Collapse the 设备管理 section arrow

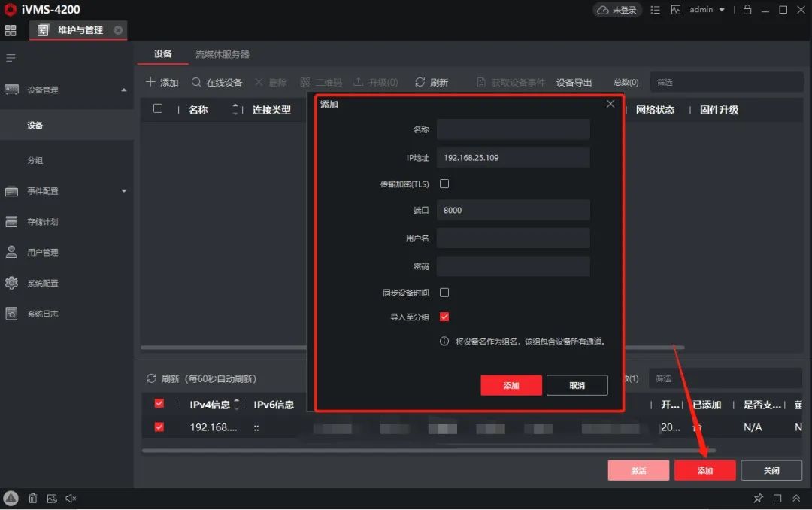tap(126, 89)
